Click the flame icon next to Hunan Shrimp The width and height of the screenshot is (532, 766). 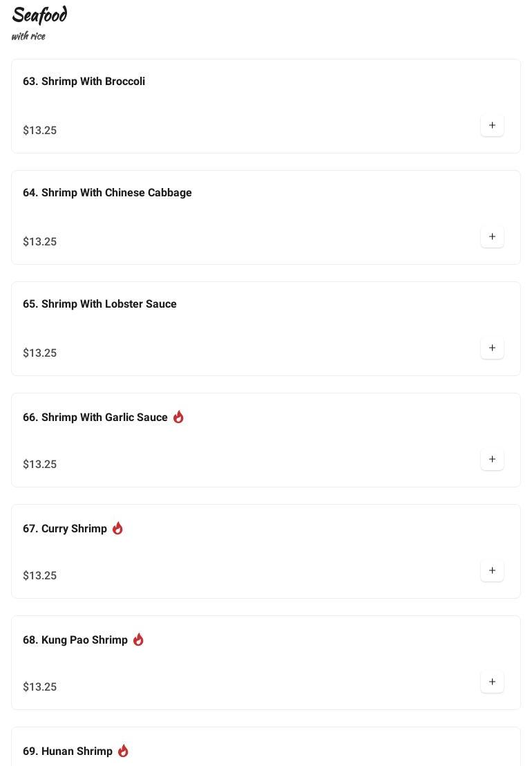pos(123,751)
